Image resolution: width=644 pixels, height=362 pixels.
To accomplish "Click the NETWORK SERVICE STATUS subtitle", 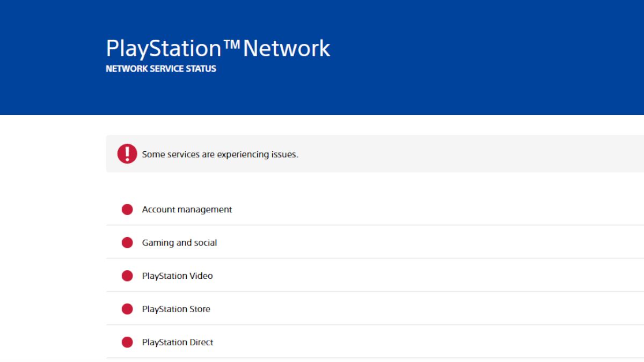I will (161, 69).
